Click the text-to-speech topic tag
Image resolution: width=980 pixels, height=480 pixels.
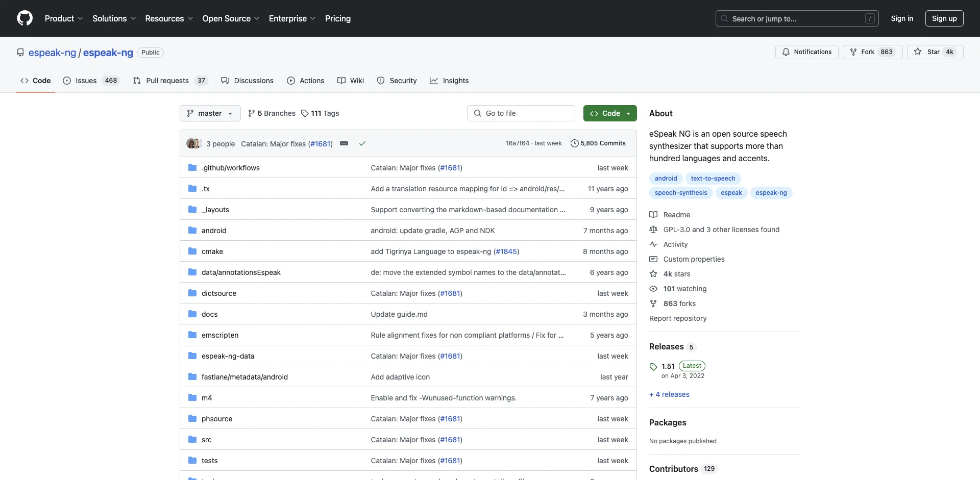[713, 179]
